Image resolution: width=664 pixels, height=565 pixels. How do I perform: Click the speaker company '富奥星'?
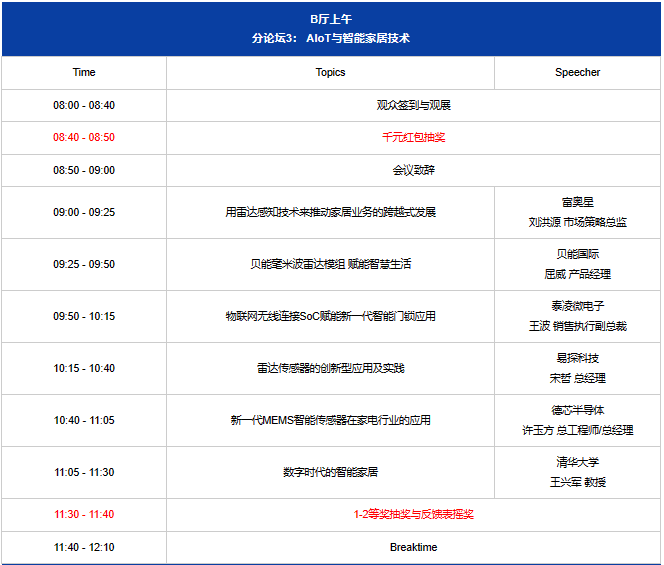(x=578, y=202)
